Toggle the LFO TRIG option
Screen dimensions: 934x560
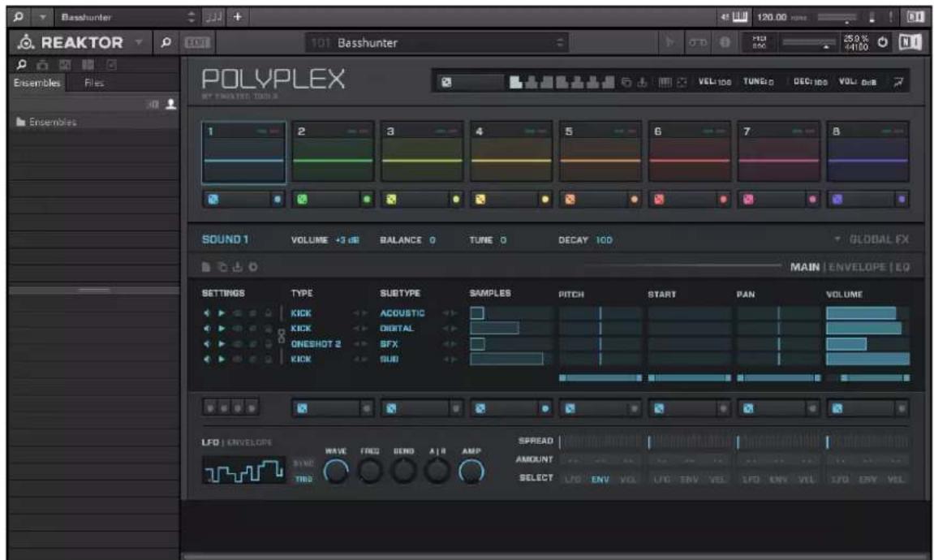click(x=303, y=479)
